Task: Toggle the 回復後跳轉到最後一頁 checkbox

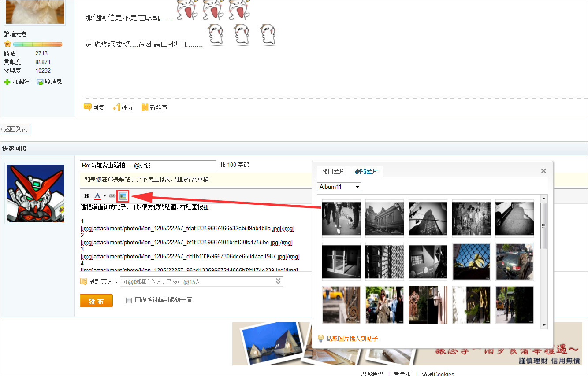Action: [x=129, y=300]
